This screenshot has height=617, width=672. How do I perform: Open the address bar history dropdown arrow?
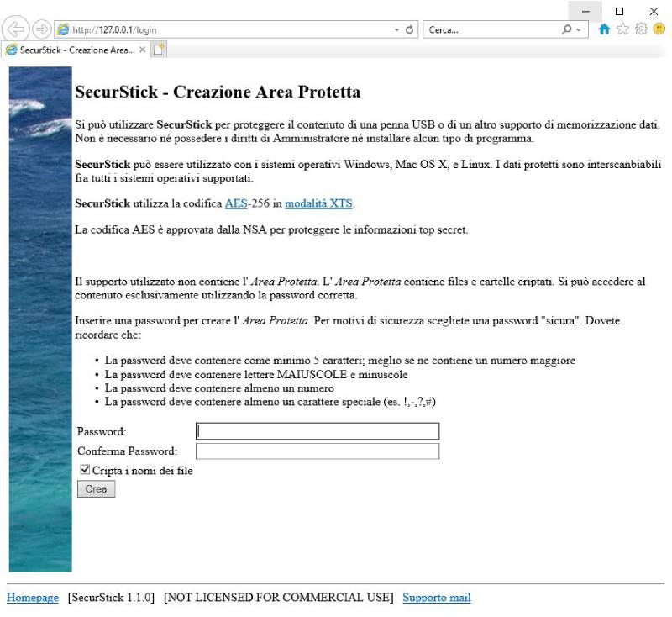pos(396,29)
